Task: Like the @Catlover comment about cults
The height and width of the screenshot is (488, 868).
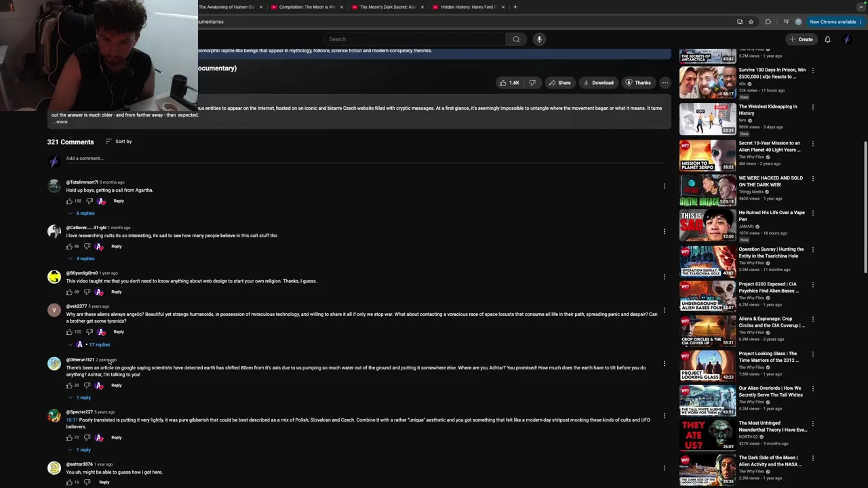Action: tap(69, 247)
